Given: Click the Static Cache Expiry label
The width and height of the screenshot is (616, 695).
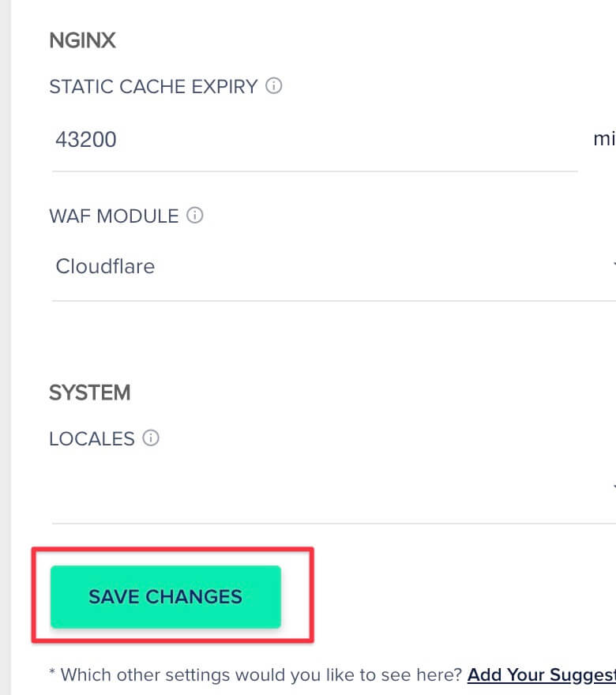Looking at the screenshot, I should [x=153, y=86].
